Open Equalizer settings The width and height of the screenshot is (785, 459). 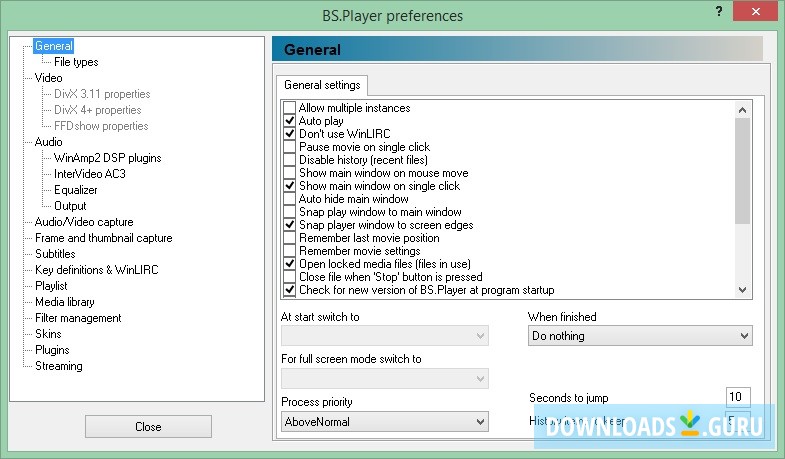tap(76, 190)
